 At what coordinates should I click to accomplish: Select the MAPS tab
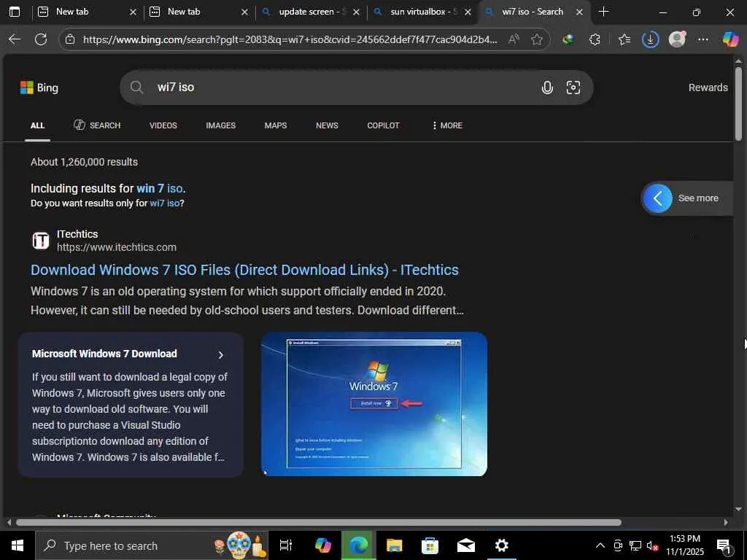(x=275, y=125)
